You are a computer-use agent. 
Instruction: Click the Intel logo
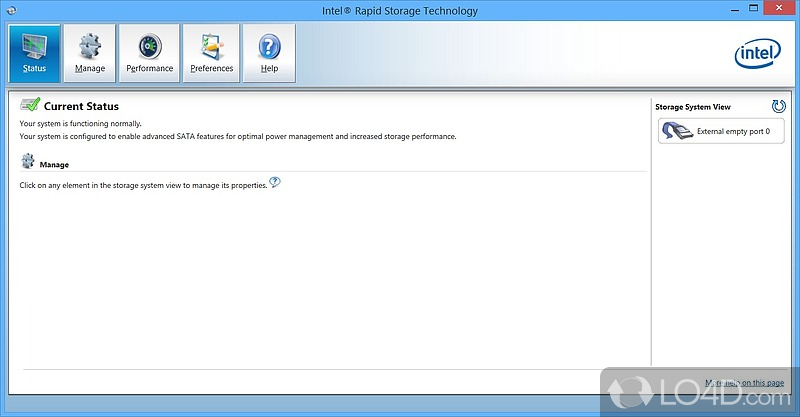click(758, 54)
